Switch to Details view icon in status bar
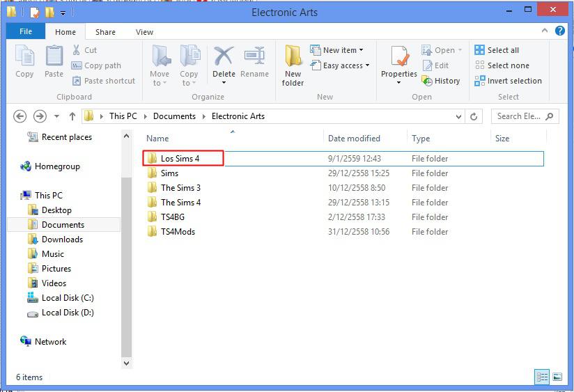The width and height of the screenshot is (574, 392). [x=542, y=377]
